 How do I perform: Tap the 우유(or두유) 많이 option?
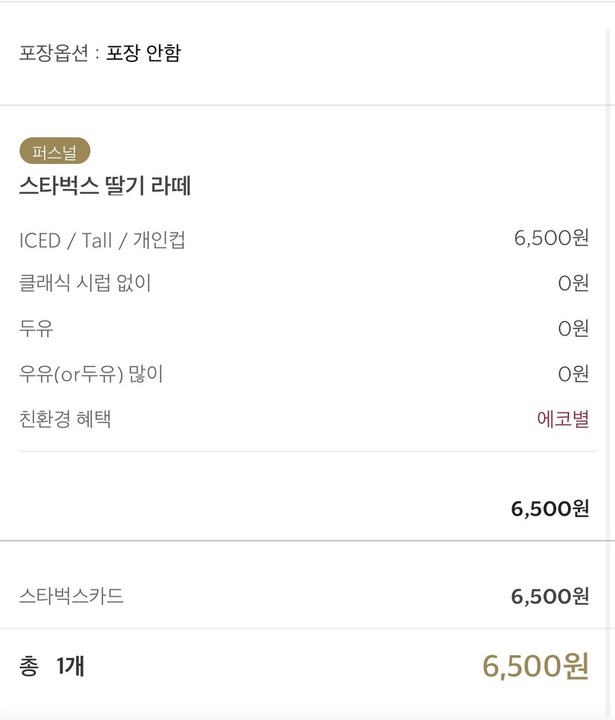[x=91, y=374]
